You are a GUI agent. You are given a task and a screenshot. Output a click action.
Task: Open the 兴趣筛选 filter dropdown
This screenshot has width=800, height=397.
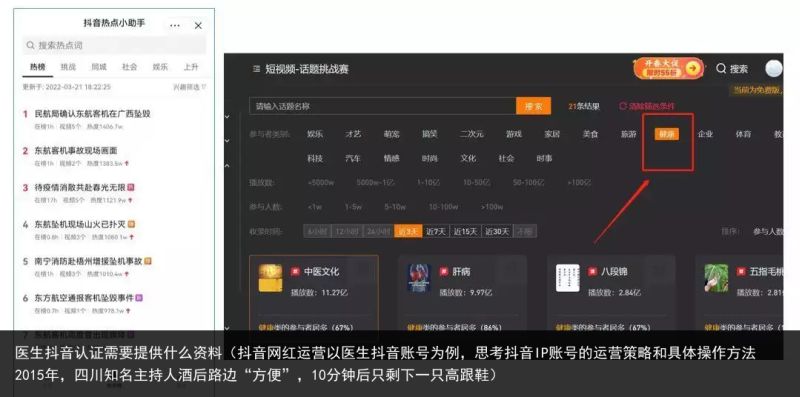click(190, 87)
